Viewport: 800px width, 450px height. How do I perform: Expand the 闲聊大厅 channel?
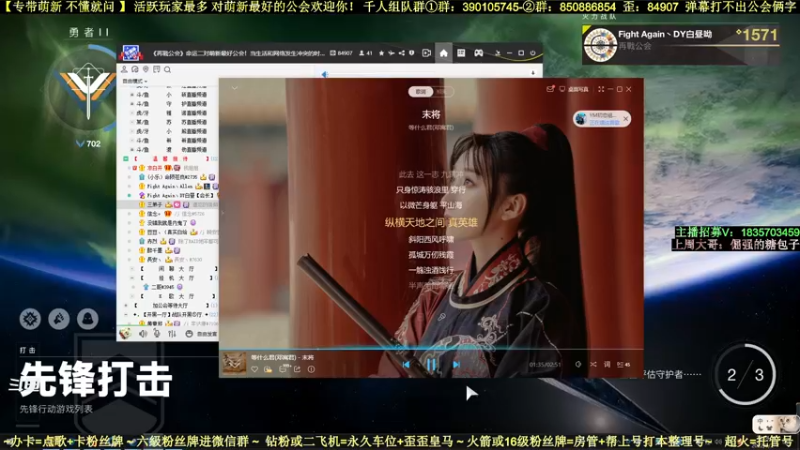(x=132, y=268)
